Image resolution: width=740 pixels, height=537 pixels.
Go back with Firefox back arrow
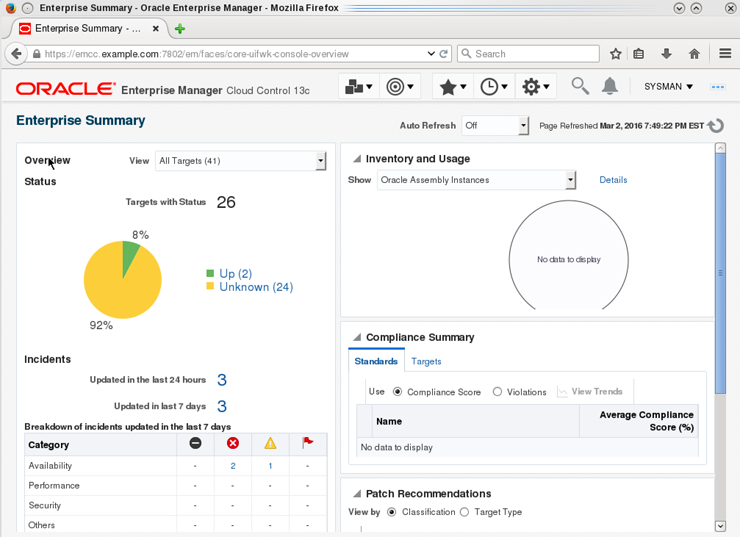(17, 54)
